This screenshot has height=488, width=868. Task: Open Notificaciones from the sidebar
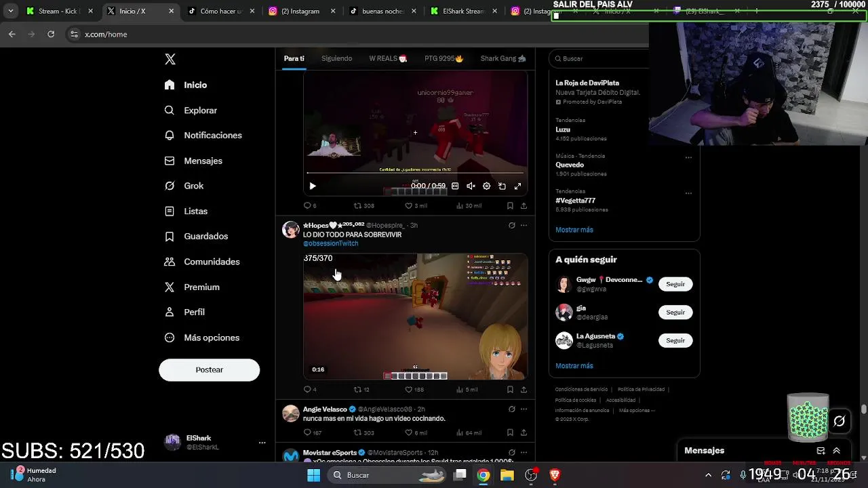203,135
